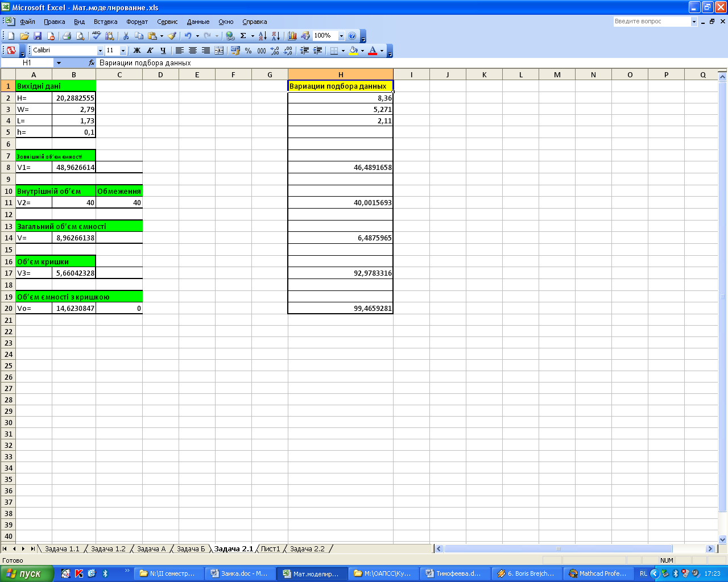Copy the selected cell via toolbar
Viewport: 728px width, 582px height.
pos(139,36)
